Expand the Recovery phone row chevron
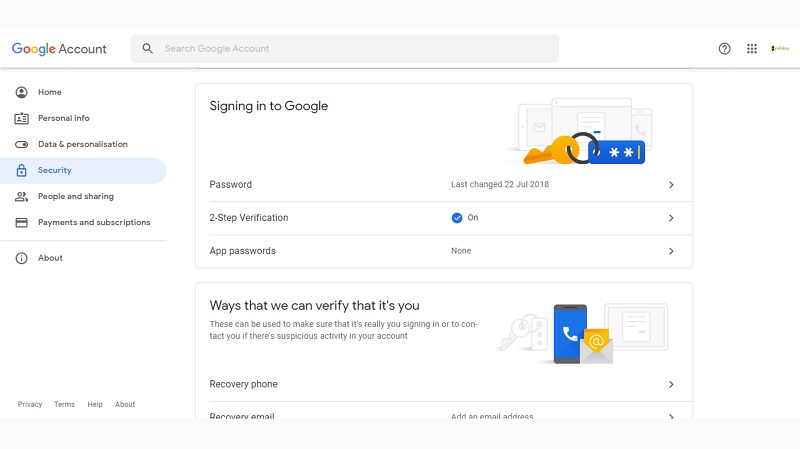 pos(671,384)
